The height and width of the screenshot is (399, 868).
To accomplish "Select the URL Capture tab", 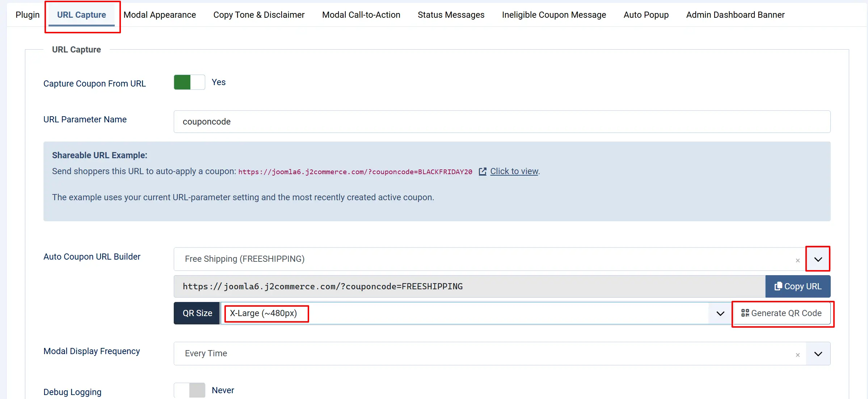I will 81,15.
